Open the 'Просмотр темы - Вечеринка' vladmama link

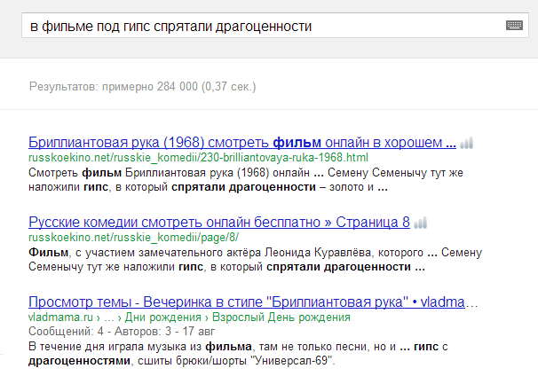pos(253,302)
